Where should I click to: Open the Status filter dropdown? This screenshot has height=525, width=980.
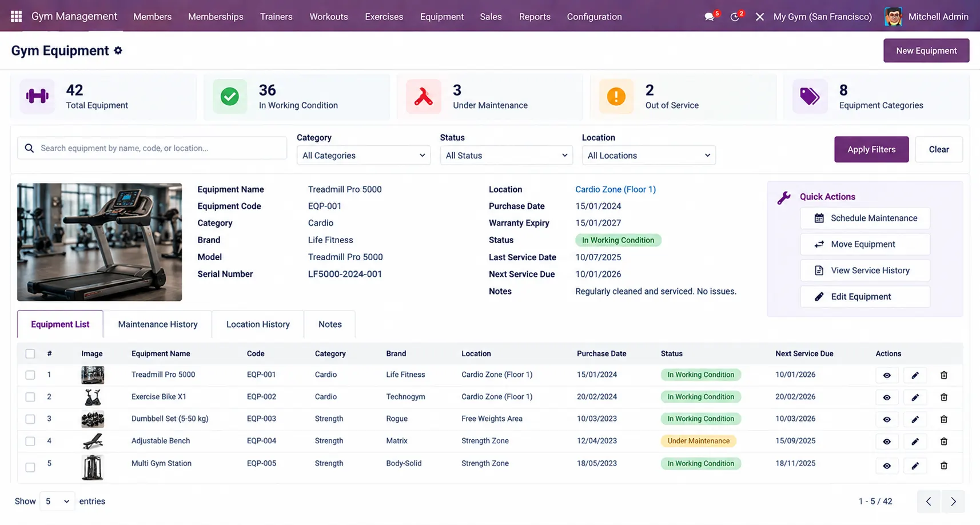[x=506, y=156]
